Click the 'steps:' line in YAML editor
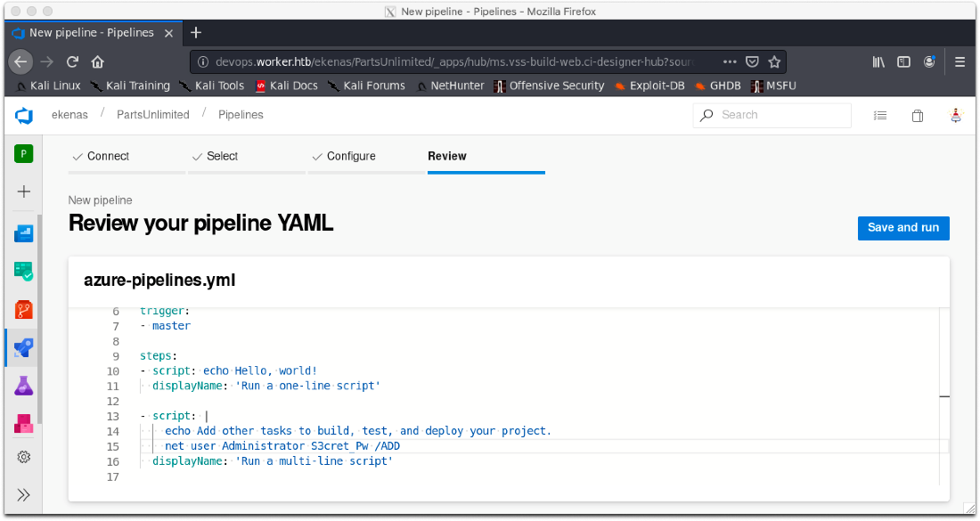The image size is (980, 521). click(158, 356)
